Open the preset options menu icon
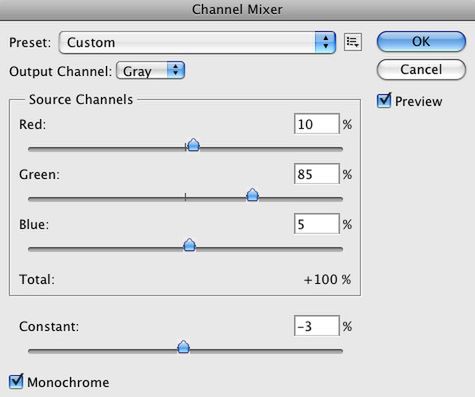 coord(353,42)
